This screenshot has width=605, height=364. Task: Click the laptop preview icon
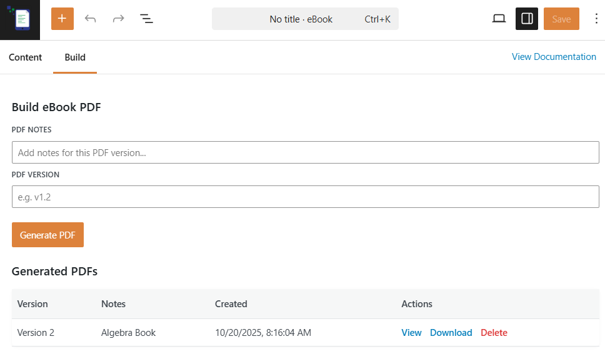click(499, 19)
